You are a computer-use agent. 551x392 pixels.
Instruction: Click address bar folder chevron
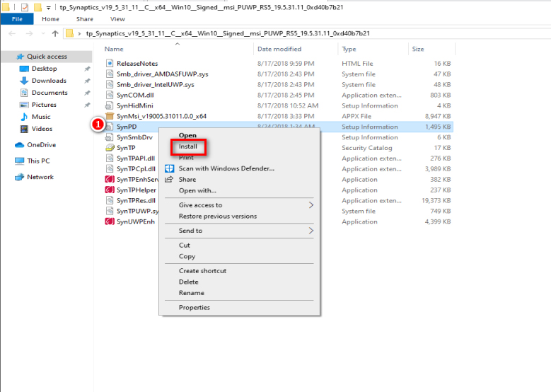79,33
